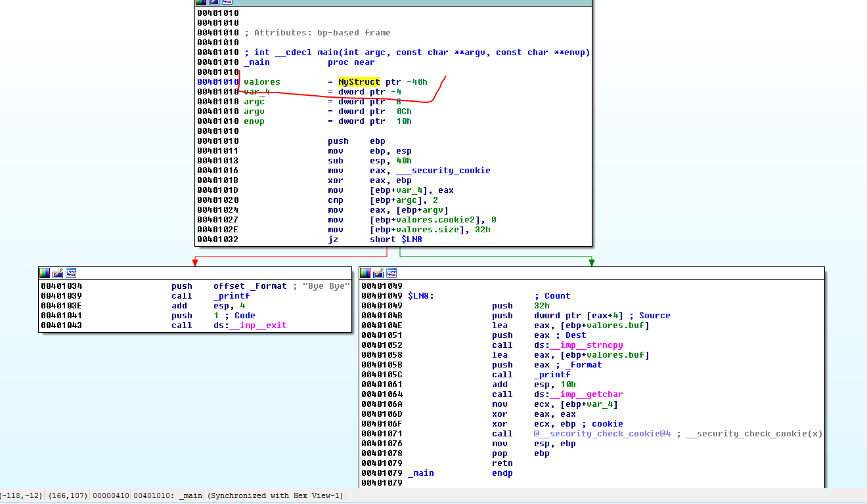This screenshot has height=504, width=867.
Task: Click edit icon in main block header
Action: pyautogui.click(x=214, y=2)
